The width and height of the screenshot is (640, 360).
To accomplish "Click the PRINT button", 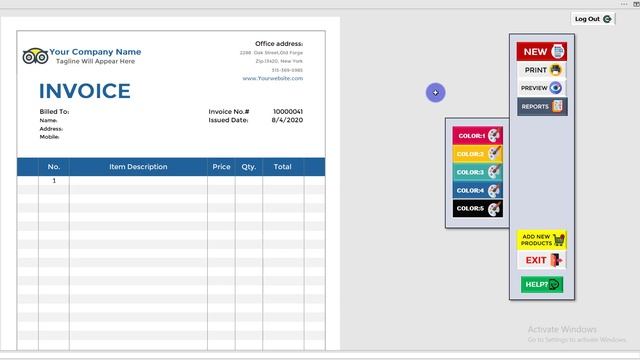I will pos(542,70).
